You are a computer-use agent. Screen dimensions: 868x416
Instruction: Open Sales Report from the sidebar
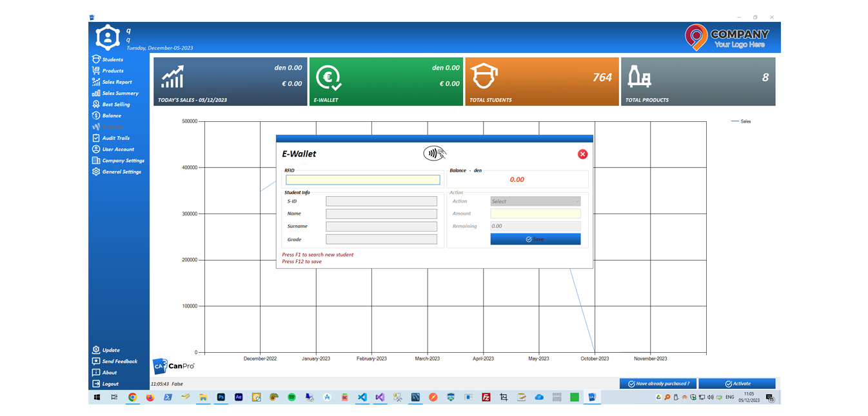click(116, 82)
